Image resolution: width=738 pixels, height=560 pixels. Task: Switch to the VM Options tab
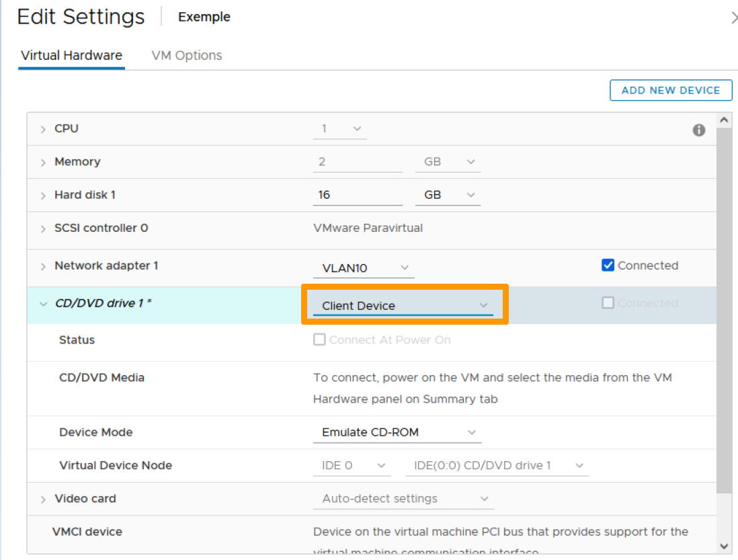187,55
